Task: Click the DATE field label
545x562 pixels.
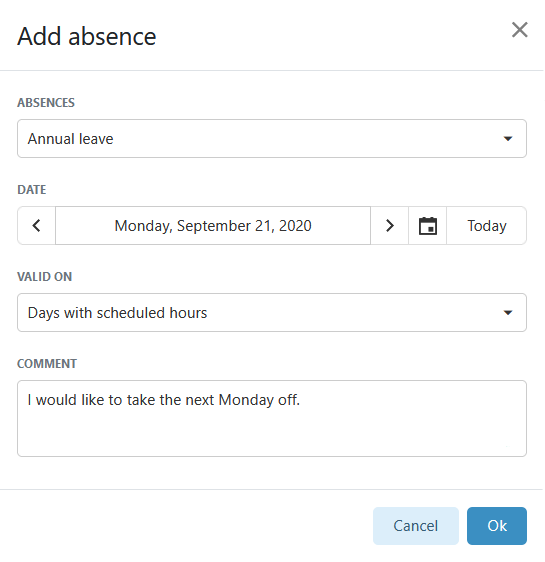Action: [x=32, y=190]
